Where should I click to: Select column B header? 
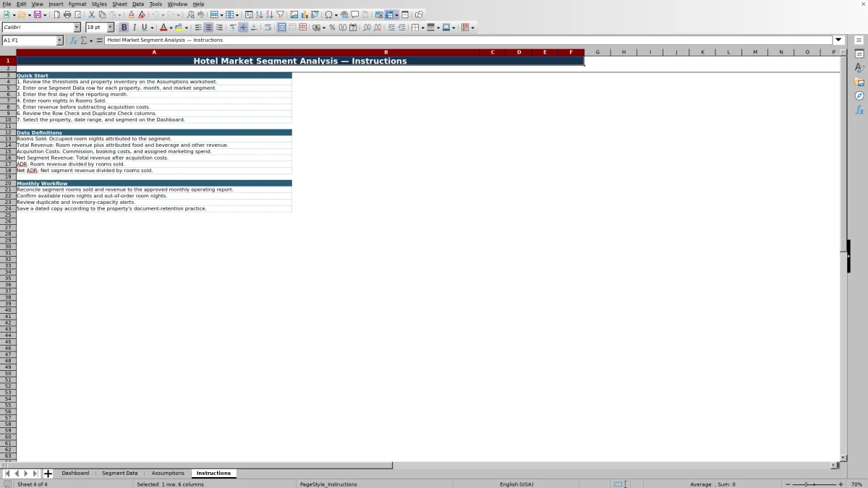pyautogui.click(x=386, y=52)
